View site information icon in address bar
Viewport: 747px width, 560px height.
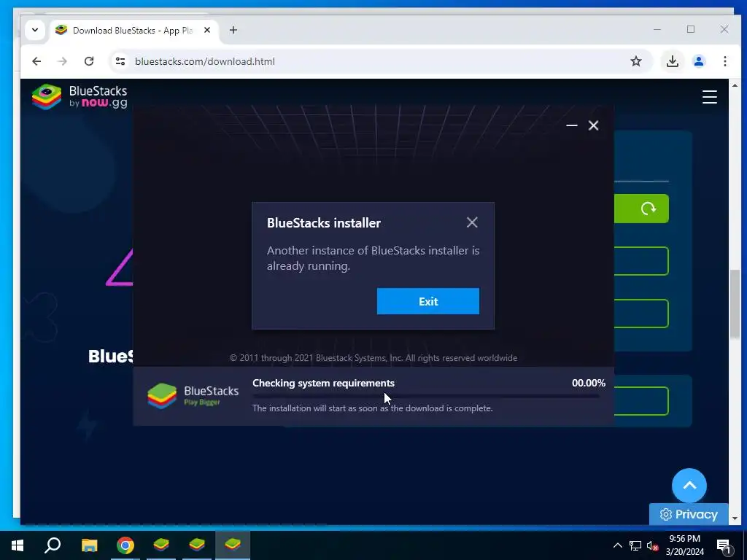(120, 61)
